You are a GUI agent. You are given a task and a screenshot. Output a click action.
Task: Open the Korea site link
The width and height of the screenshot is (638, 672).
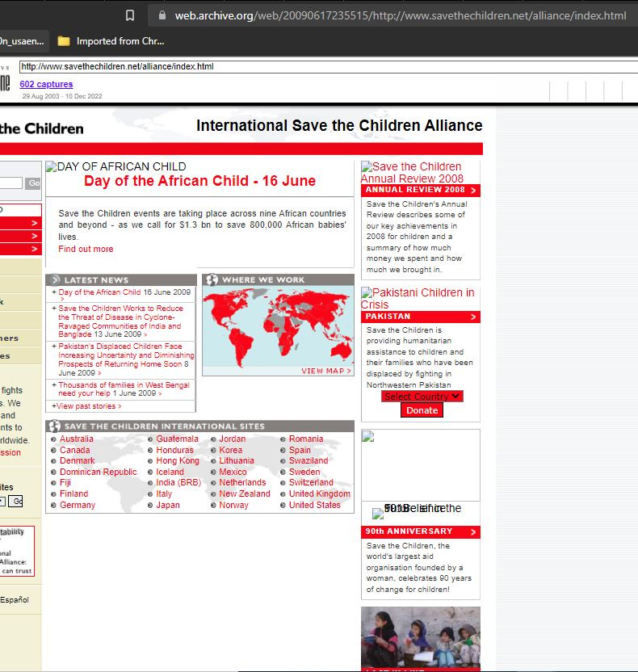230,450
